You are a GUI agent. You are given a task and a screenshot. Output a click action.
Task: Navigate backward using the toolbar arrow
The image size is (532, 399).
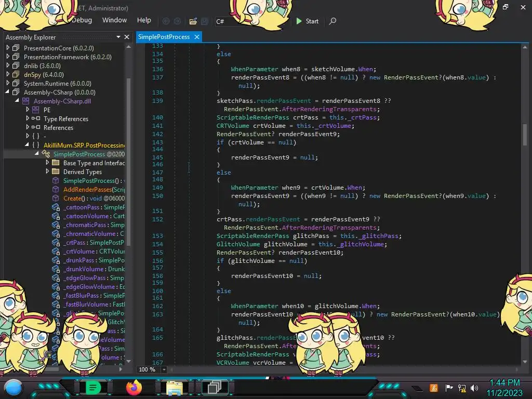pyautogui.click(x=166, y=21)
